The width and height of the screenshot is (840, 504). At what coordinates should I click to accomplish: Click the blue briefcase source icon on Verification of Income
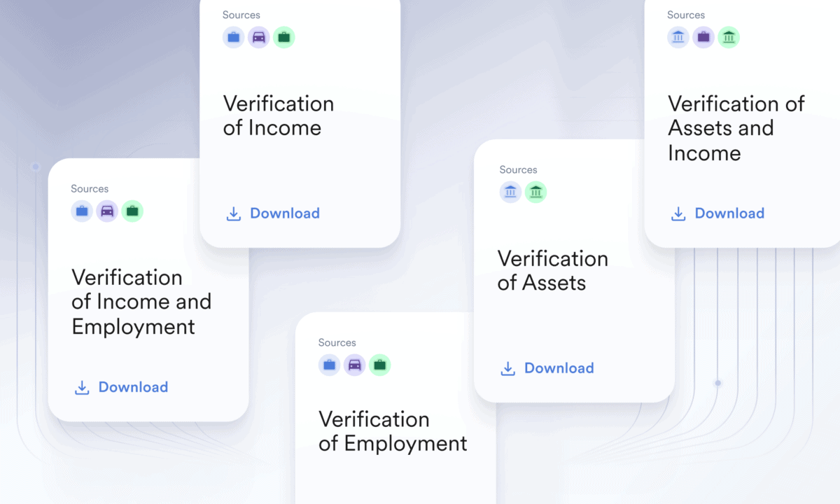(x=234, y=37)
